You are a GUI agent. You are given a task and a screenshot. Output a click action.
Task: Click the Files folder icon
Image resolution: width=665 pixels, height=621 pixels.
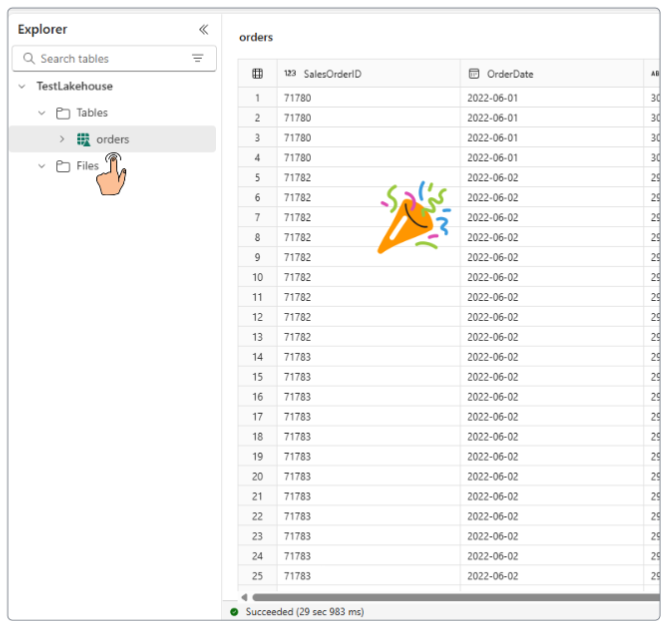[63, 166]
